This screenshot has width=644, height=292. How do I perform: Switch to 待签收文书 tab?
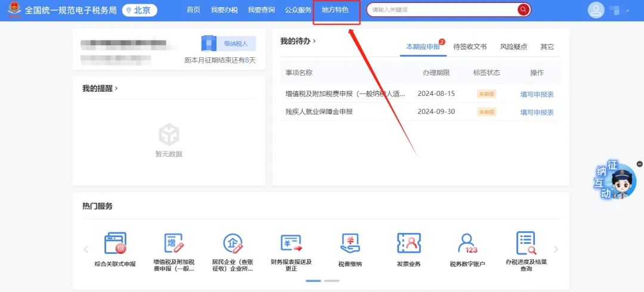coord(470,46)
